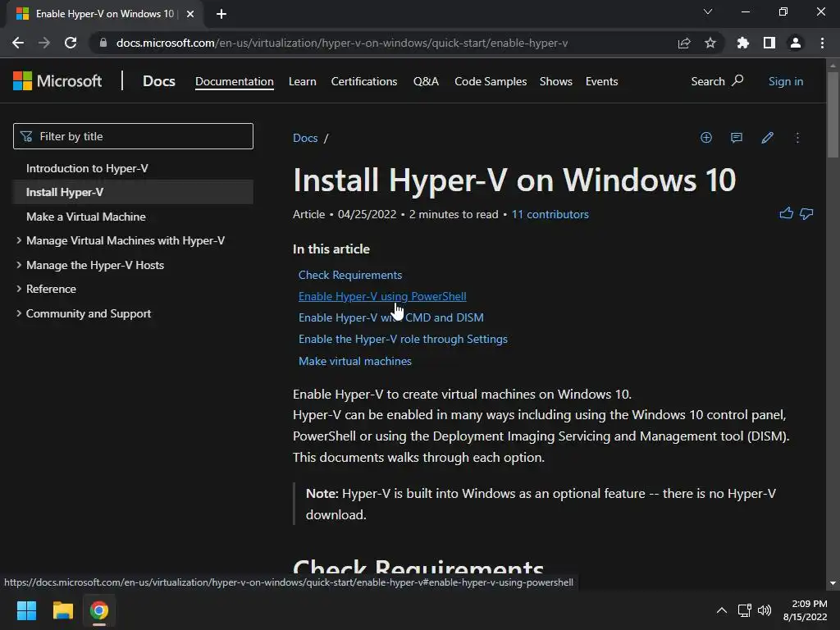Open the Certifications menu item
This screenshot has height=630, width=840.
(364, 81)
